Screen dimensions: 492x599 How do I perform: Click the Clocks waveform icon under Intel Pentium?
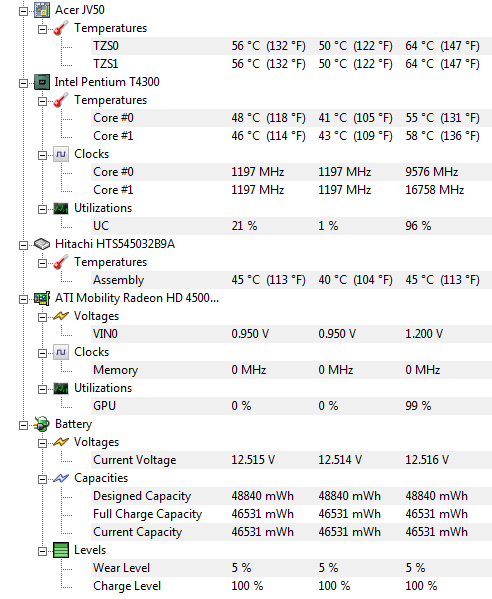pos(61,154)
